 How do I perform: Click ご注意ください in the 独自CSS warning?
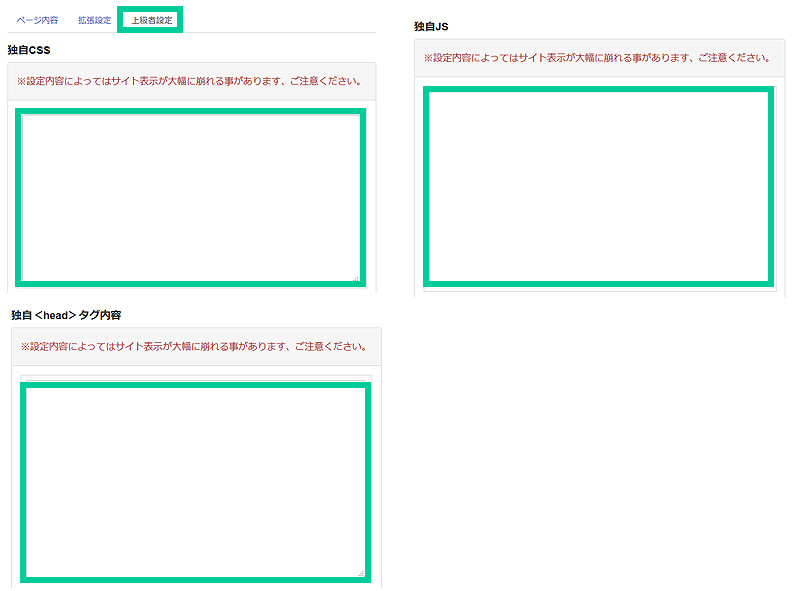tap(327, 80)
